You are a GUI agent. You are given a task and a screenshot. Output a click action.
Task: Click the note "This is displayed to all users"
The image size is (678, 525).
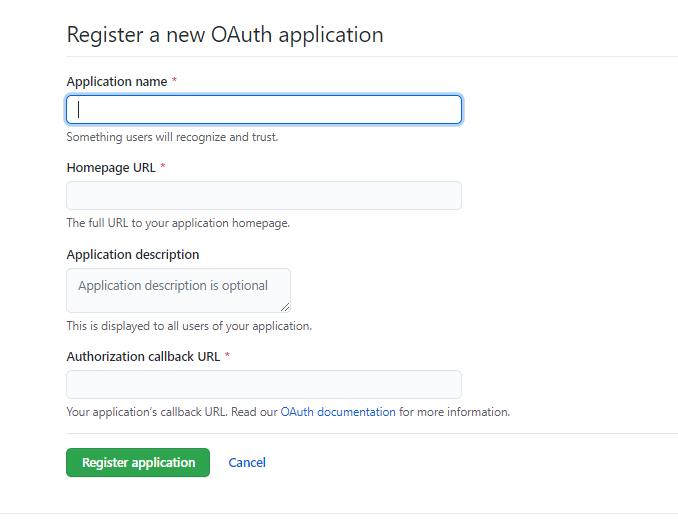click(x=189, y=326)
